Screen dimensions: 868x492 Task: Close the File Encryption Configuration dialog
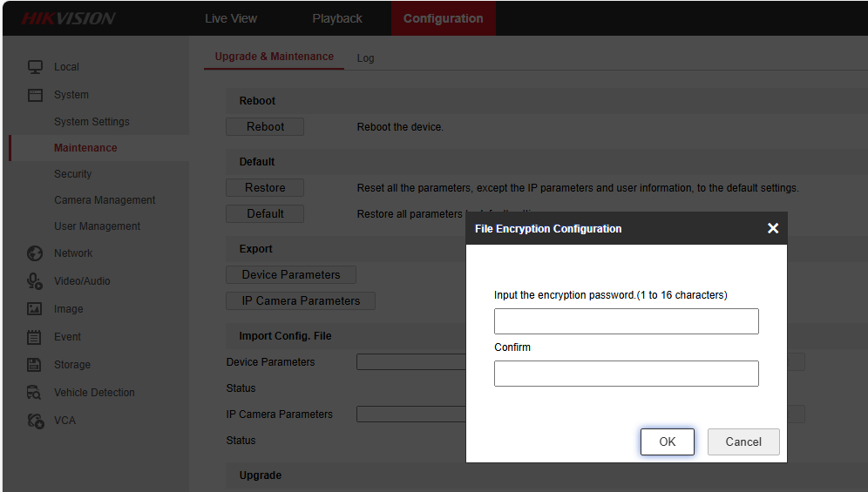tap(773, 228)
